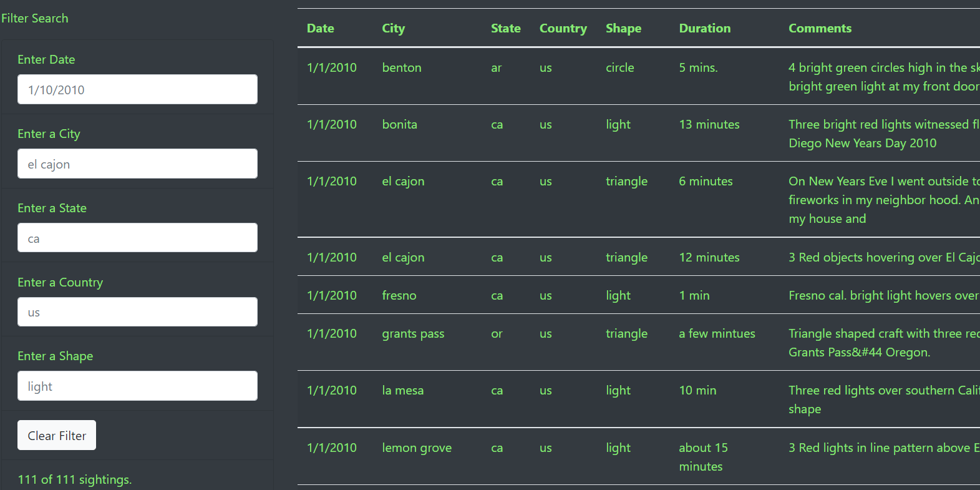Click the Shape column header
The image size is (980, 490).
623,28
